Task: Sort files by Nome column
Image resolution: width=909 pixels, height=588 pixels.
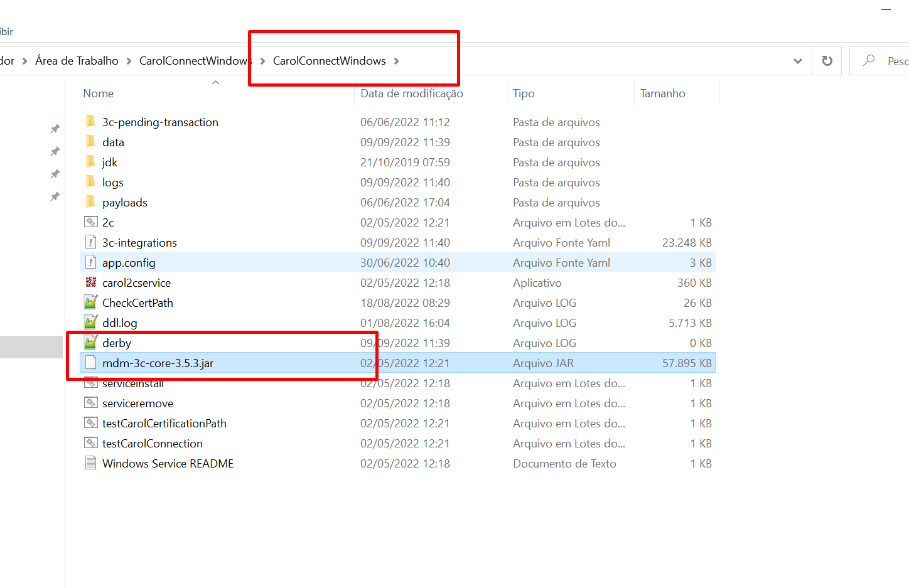Action: (99, 94)
